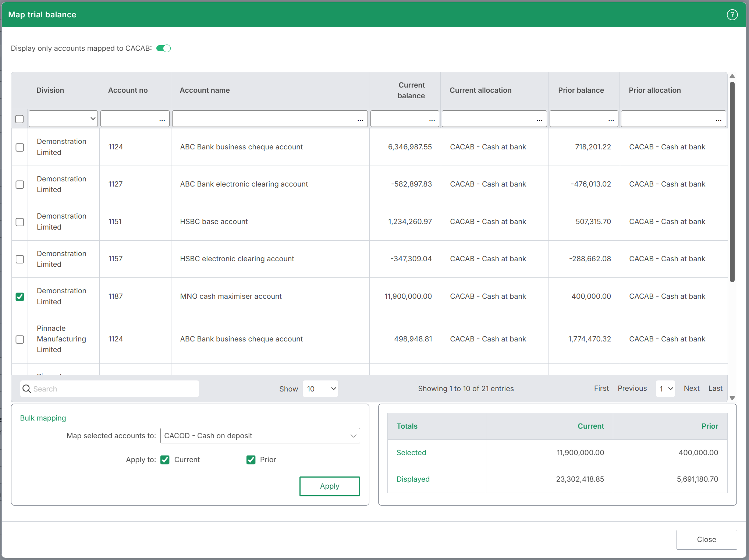Click scrollbar down arrow

click(732, 398)
